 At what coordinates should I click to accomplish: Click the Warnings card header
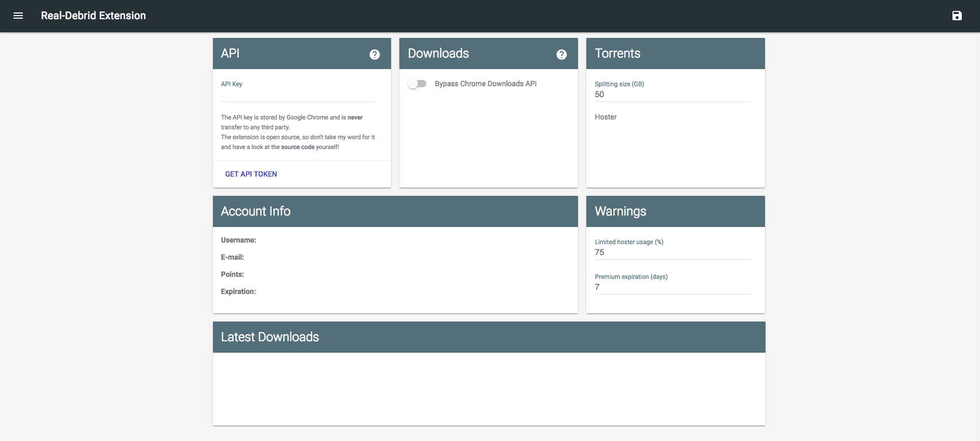pos(675,211)
